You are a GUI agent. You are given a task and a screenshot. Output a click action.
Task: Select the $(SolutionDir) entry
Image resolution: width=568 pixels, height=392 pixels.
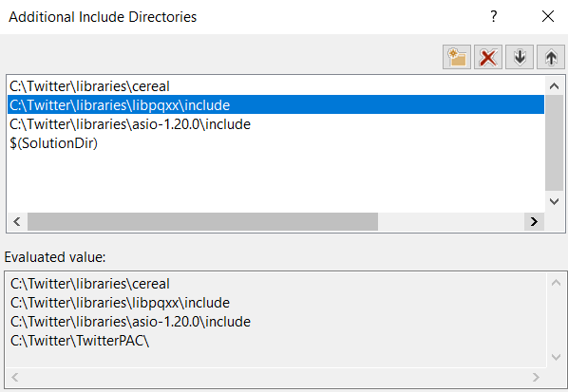275,143
